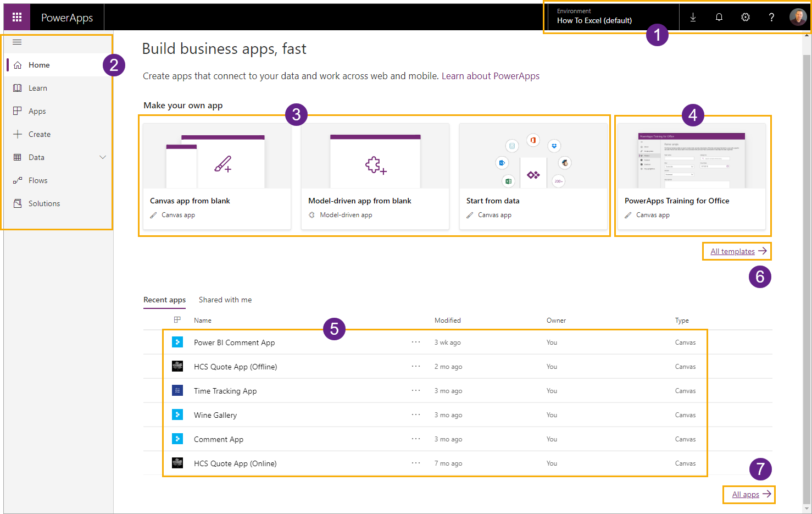Open the user profile avatar
Image resolution: width=812 pixels, height=514 pixels.
coord(798,17)
